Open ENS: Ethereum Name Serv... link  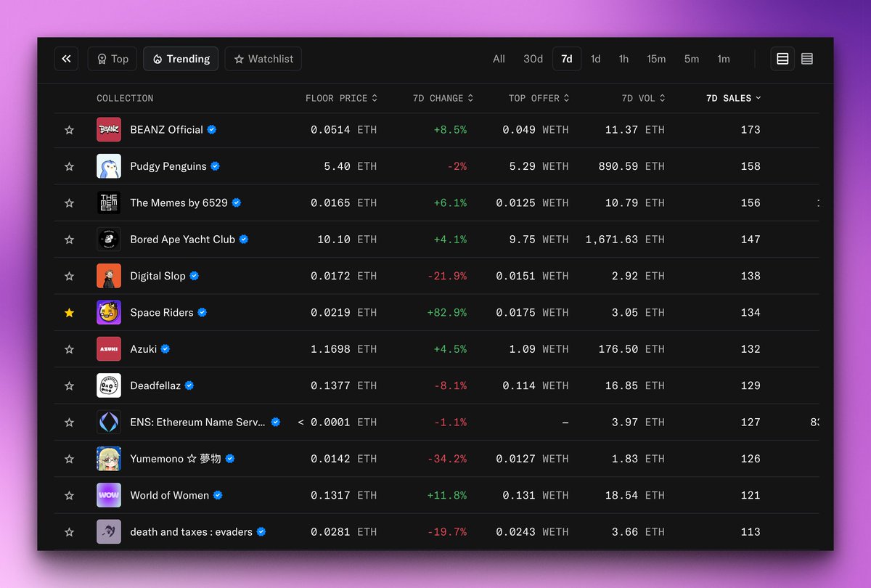tap(197, 422)
